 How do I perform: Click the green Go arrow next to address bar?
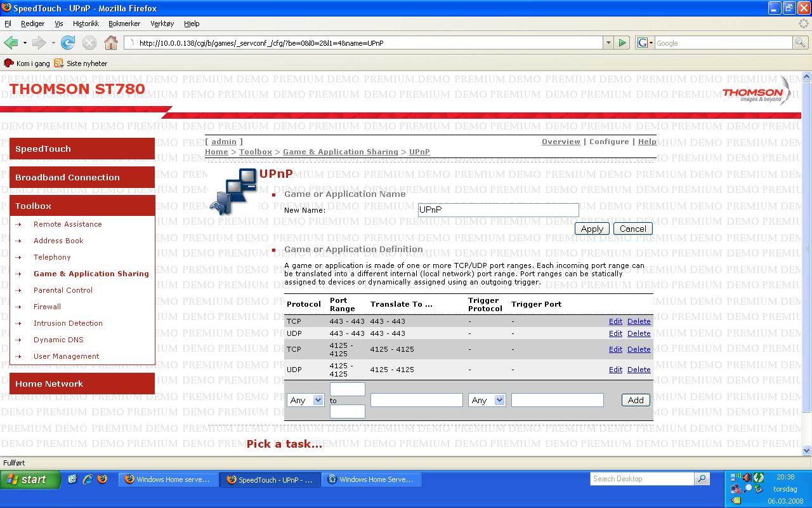[622, 43]
